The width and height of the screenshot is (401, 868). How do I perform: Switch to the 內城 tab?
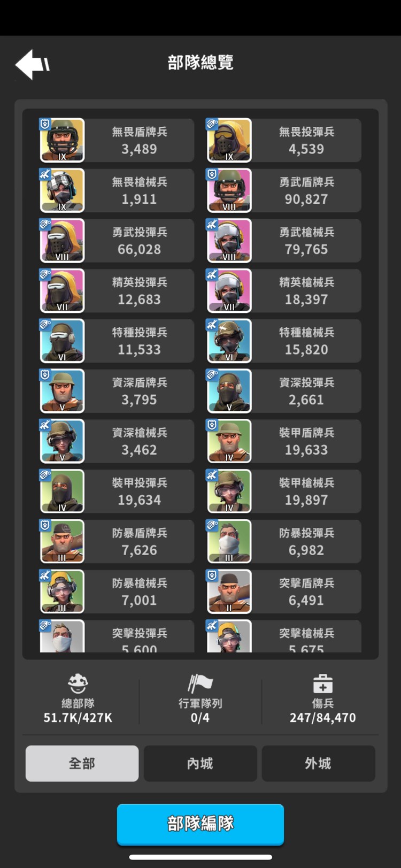200,763
